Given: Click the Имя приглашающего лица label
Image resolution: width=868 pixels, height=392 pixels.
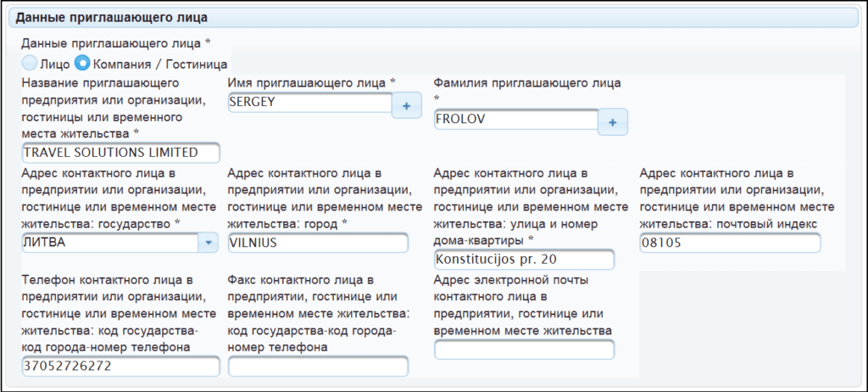Looking at the screenshot, I should pos(311,82).
